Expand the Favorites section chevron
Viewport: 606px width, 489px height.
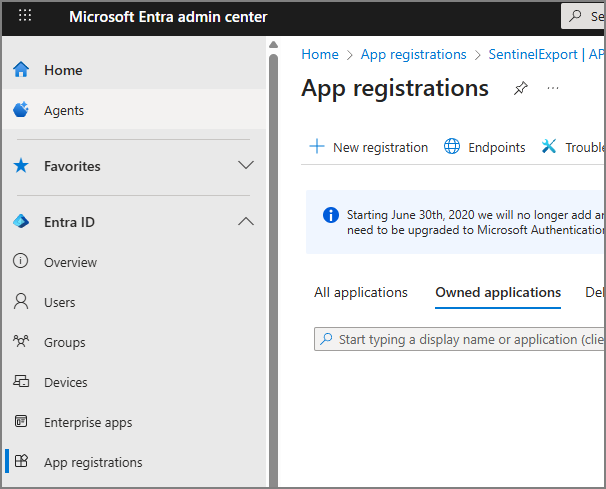point(246,165)
